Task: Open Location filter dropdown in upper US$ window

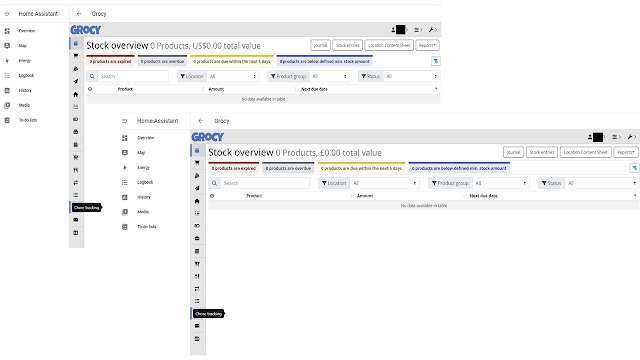Action: 232,76
